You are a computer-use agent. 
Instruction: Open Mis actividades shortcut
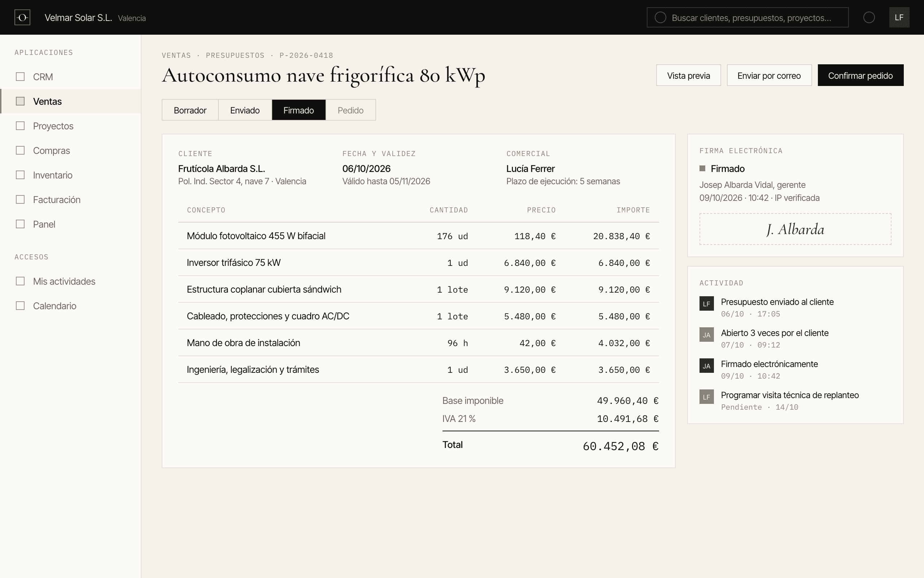[x=70, y=281]
